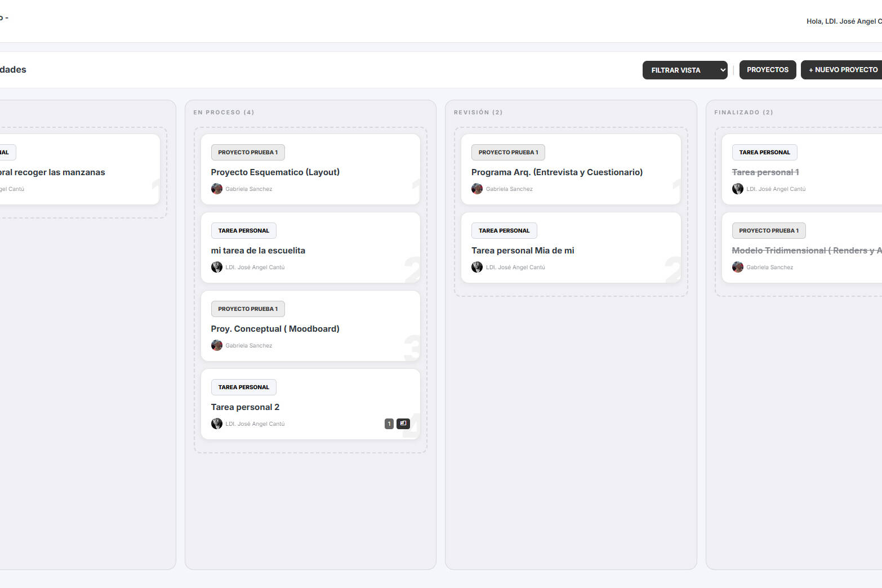This screenshot has width=882, height=588.
Task: Click the attachment icon on Tarea personal 2
Action: pos(403,424)
